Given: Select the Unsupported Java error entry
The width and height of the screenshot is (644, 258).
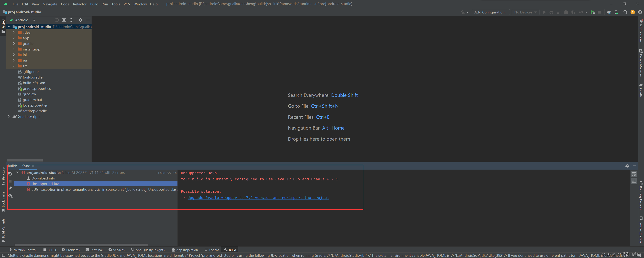Looking at the screenshot, I should [46, 184].
